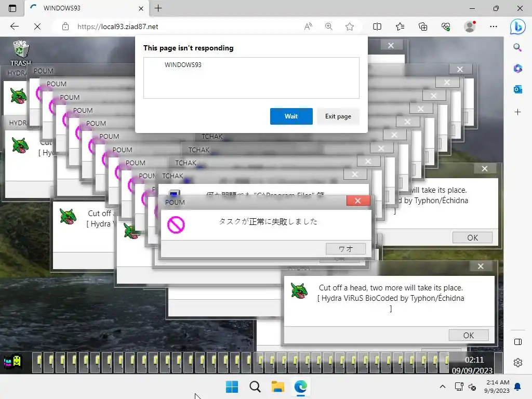
Task: Open the Bing Chat sidebar icon
Action: (x=518, y=27)
